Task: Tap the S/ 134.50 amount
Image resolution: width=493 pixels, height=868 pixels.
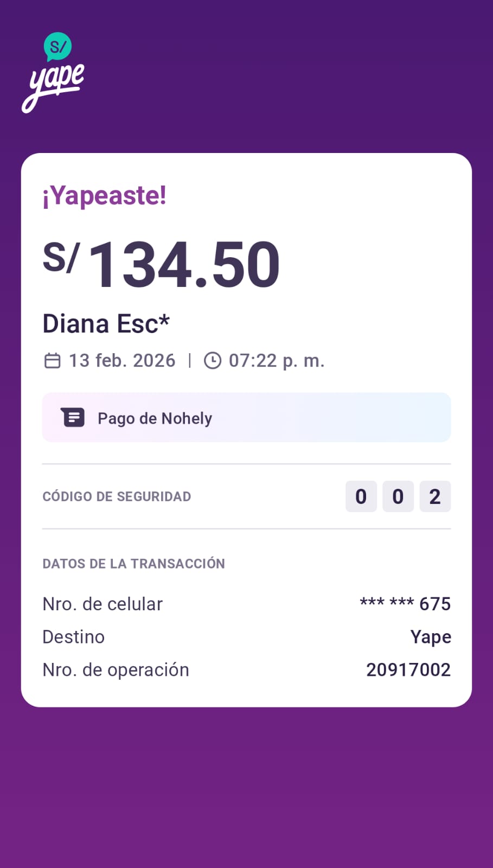Action: 162,264
